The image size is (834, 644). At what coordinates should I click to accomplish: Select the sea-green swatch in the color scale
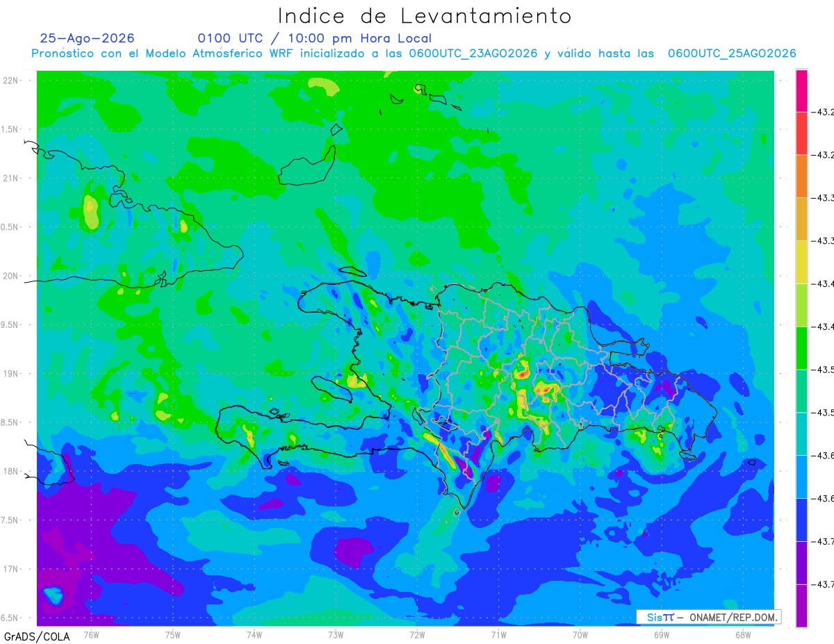[801, 391]
